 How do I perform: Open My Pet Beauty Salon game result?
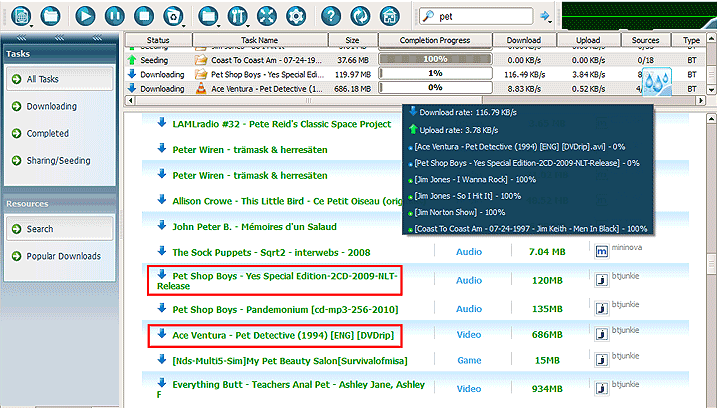290,361
